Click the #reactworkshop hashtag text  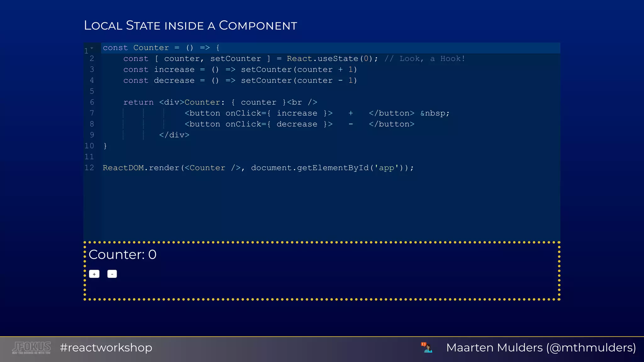(x=106, y=348)
